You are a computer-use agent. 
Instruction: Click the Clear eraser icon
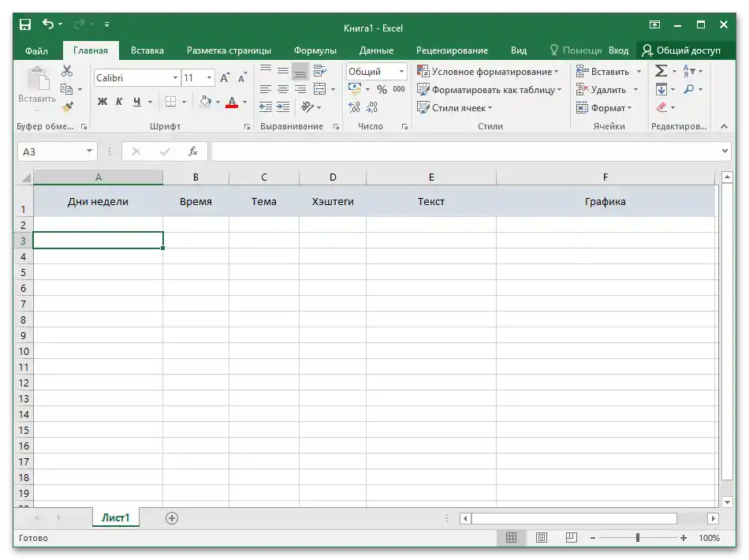coord(661,107)
